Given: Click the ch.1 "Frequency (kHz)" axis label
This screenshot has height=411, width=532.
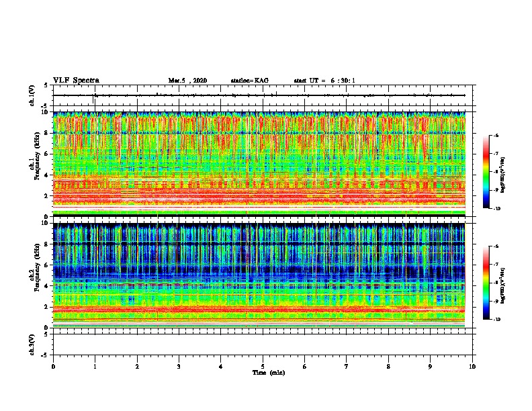Looking at the screenshot, I should click(x=37, y=157).
